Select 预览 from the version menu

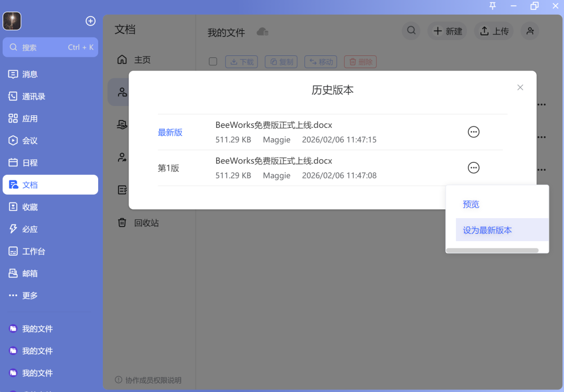[x=471, y=204]
